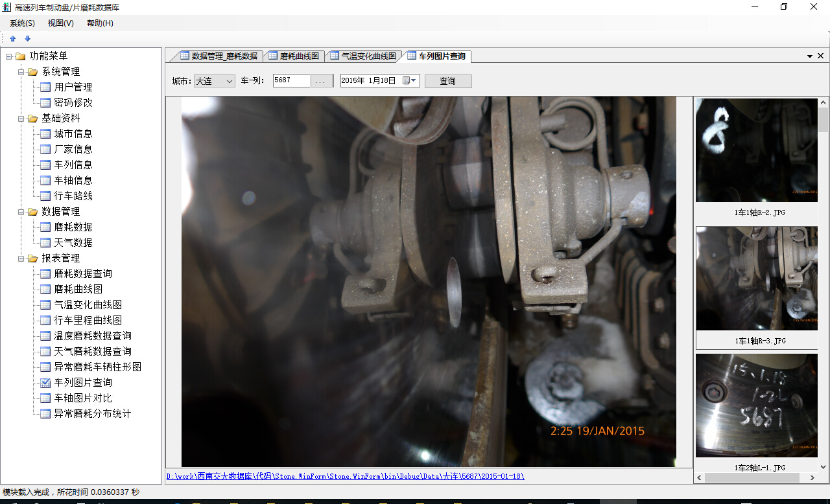The image size is (830, 504).
Task: Click the blue up arrow toolbar icon
Action: tap(12, 39)
